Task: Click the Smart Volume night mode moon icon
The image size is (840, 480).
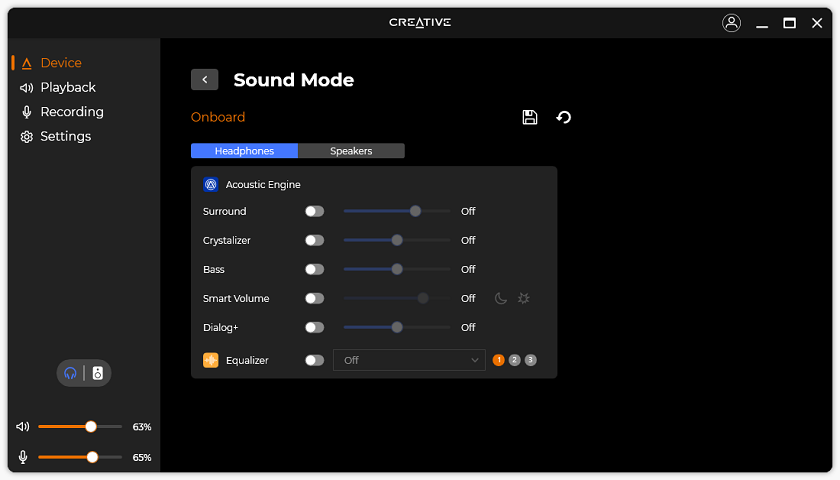Action: 501,298
